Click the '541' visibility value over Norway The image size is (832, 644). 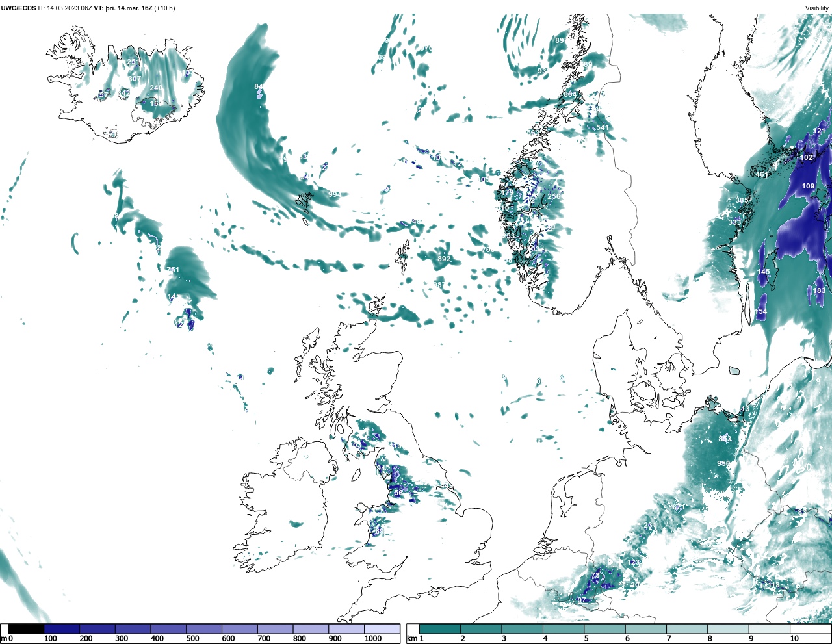point(603,127)
